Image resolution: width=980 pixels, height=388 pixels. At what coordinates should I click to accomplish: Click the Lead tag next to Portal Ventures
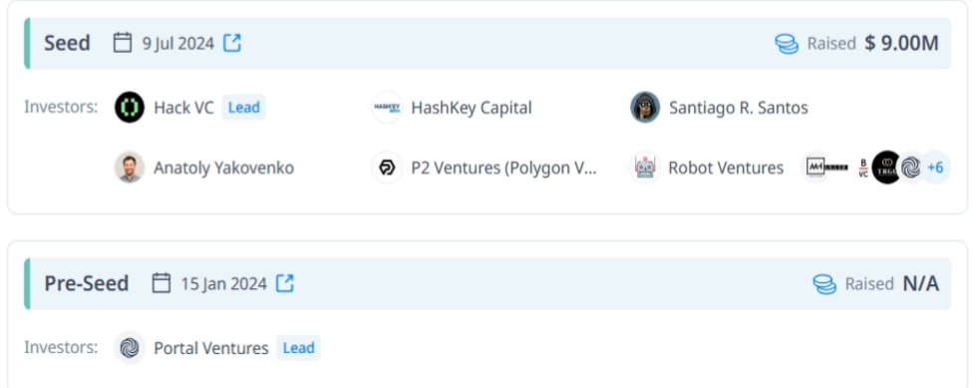pyautogui.click(x=299, y=348)
